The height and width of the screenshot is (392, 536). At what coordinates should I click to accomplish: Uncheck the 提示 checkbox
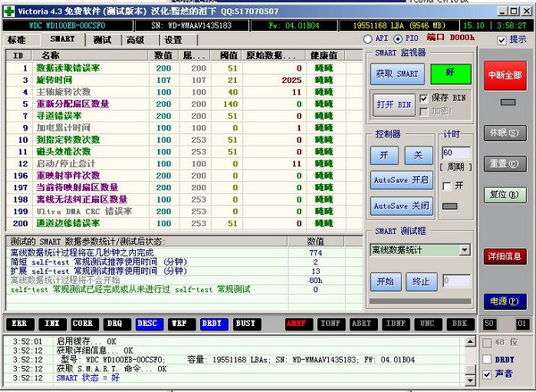pyautogui.click(x=501, y=40)
